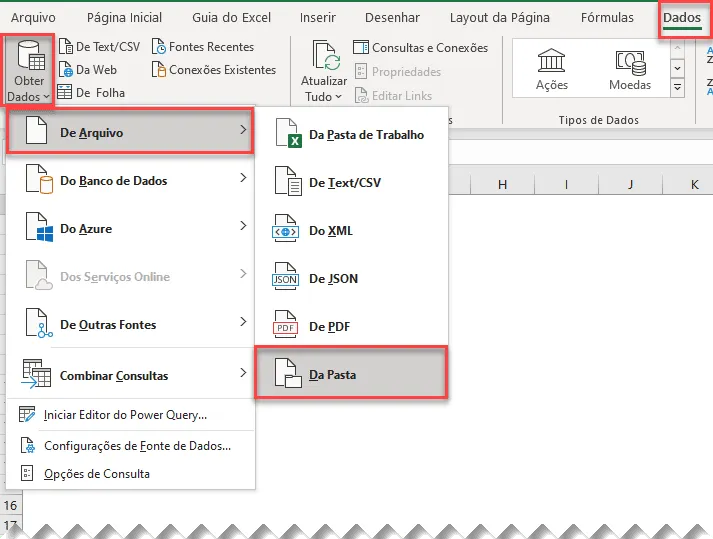This screenshot has height=539, width=713.
Task: Open Configurações de Fonte de Dados
Action: pos(130,446)
